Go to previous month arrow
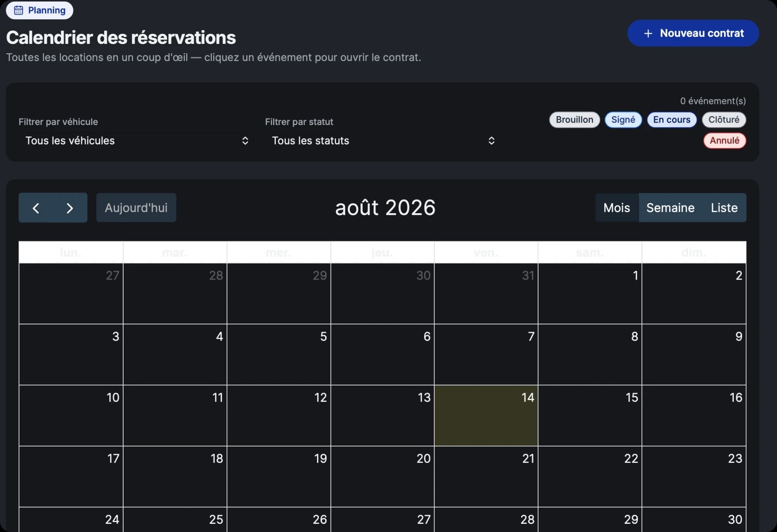777x532 pixels. [36, 208]
